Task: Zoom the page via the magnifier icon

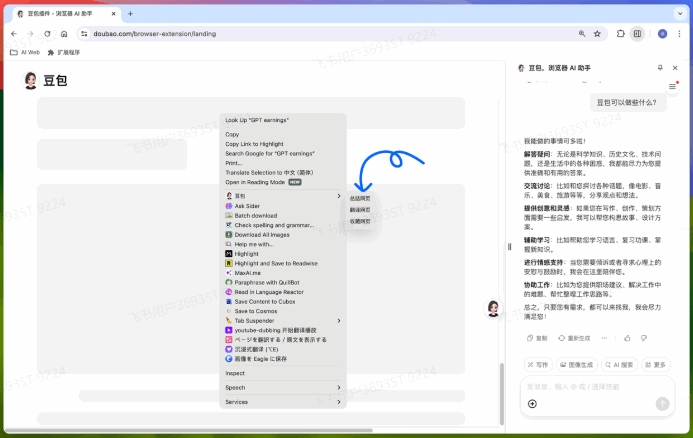Action: tap(582, 34)
